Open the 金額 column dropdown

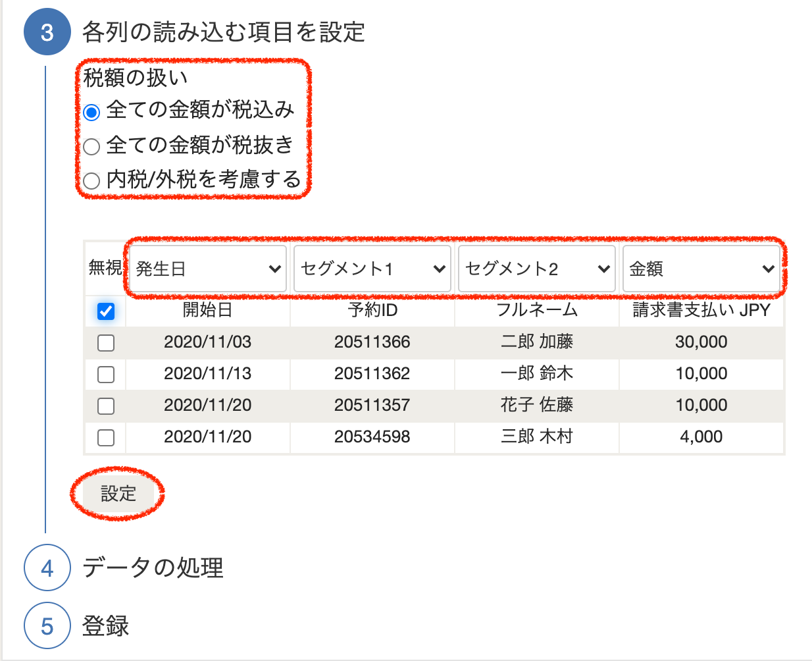[701, 269]
